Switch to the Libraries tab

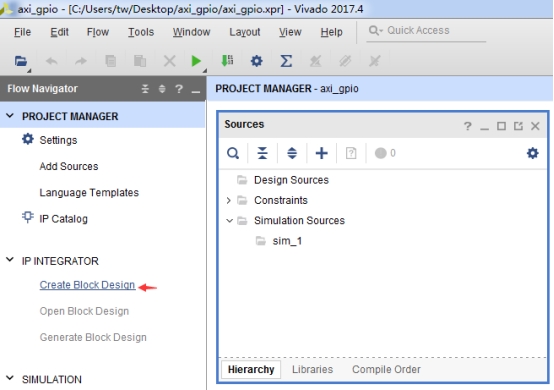[x=312, y=370]
